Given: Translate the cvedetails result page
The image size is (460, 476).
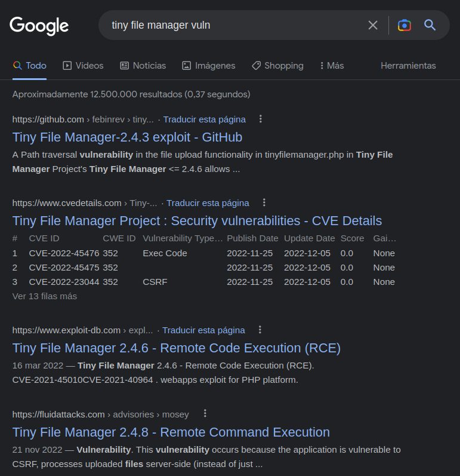Looking at the screenshot, I should (208, 203).
